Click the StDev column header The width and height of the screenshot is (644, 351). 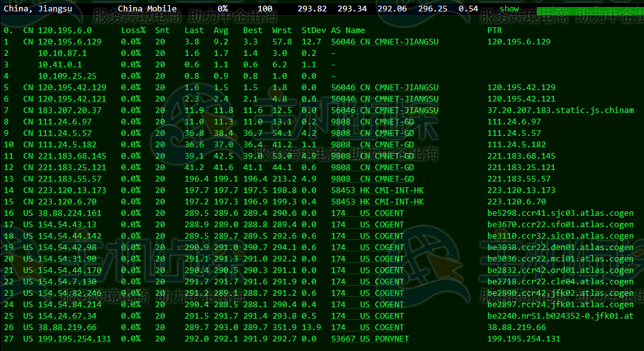(x=313, y=30)
